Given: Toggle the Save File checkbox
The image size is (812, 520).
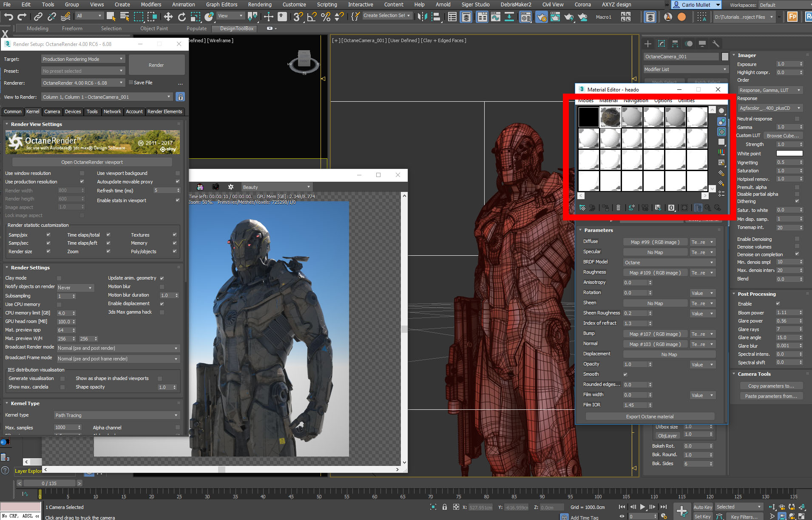Looking at the screenshot, I should [x=131, y=83].
